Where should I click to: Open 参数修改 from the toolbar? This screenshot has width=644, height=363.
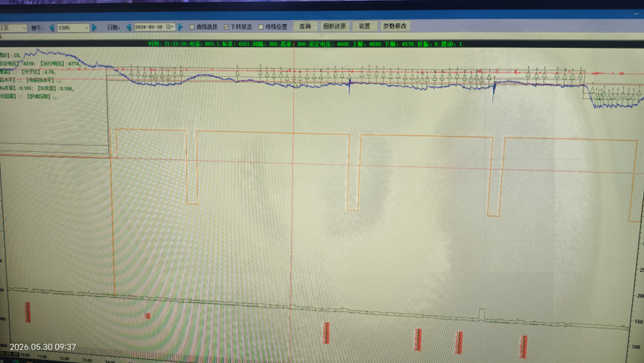(x=395, y=26)
